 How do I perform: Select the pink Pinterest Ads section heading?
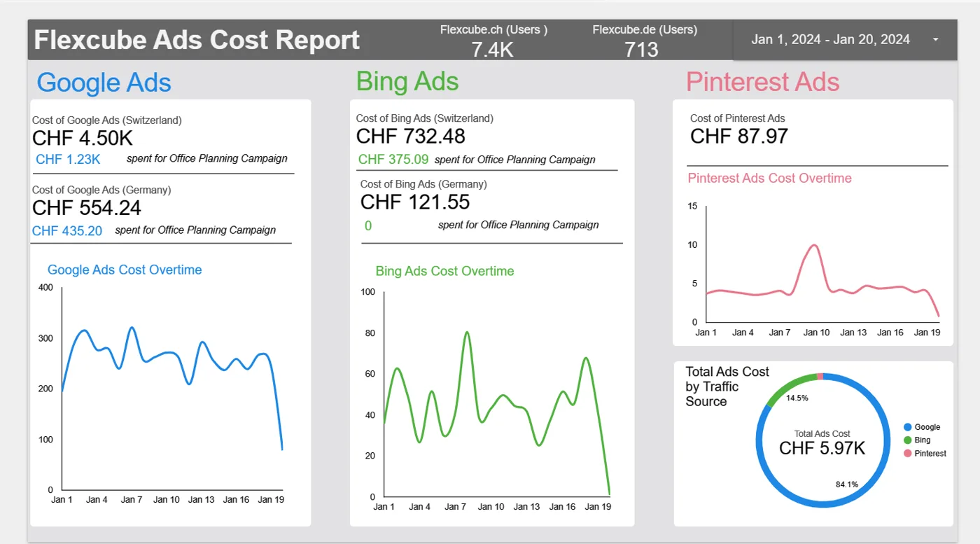[x=762, y=82]
